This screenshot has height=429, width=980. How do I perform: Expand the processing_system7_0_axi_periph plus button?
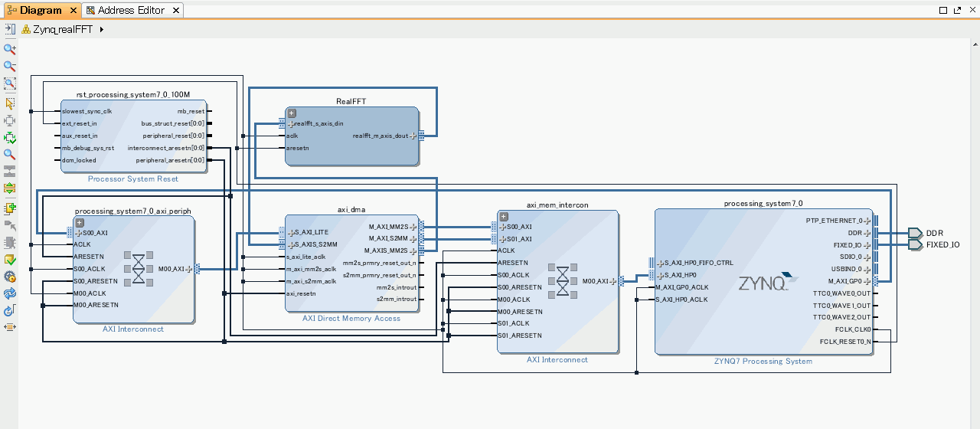pos(79,222)
